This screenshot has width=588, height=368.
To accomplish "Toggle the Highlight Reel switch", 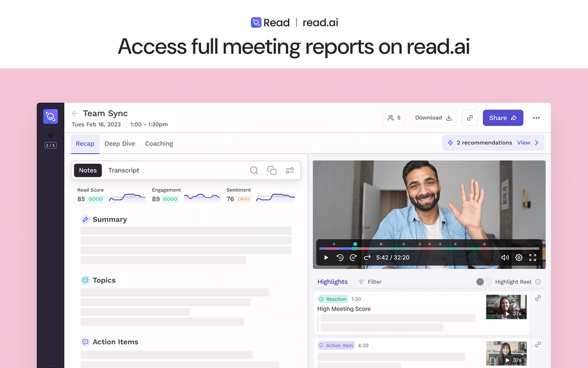I will (483, 281).
